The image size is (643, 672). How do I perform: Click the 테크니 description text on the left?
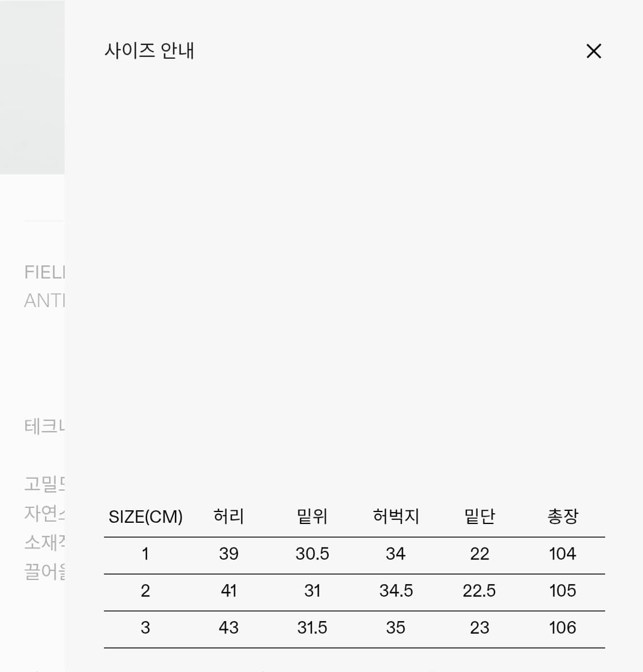(x=40, y=425)
